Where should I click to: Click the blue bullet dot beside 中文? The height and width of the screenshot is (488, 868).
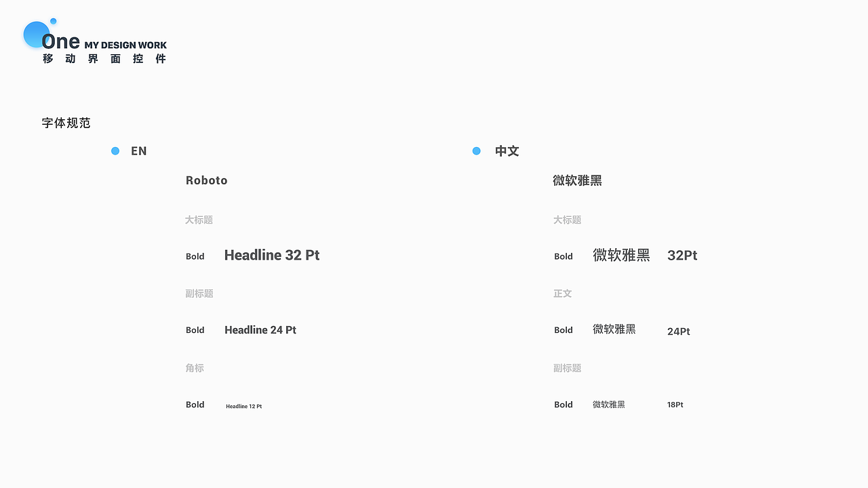click(477, 151)
